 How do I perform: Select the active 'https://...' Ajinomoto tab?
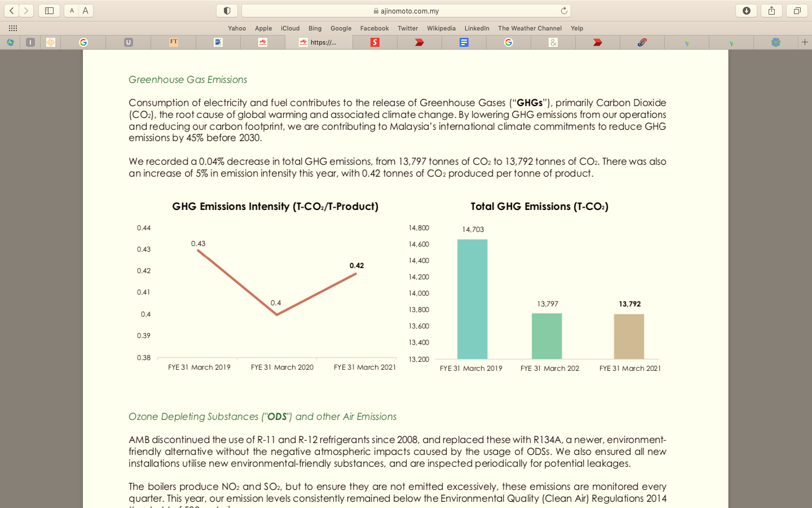319,42
